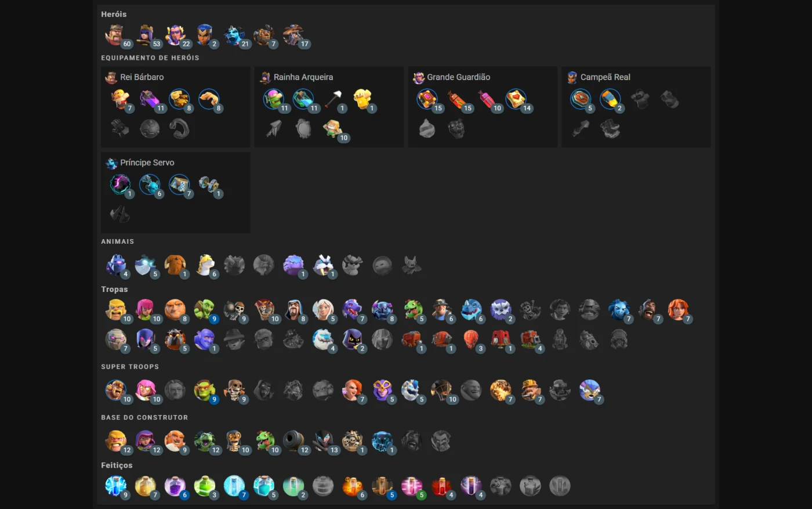Select the Super Barbarian in Super Troops
The image size is (812, 509).
click(x=116, y=390)
